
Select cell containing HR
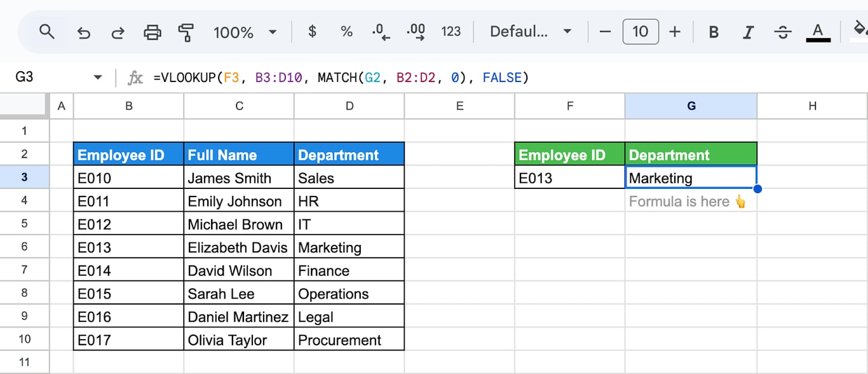(x=349, y=201)
